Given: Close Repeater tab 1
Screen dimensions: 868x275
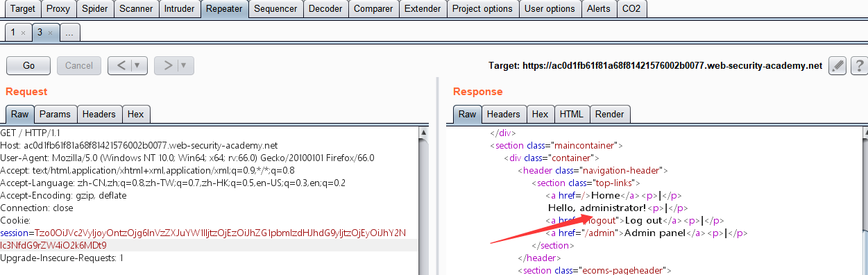Looking at the screenshot, I should 24,33.
